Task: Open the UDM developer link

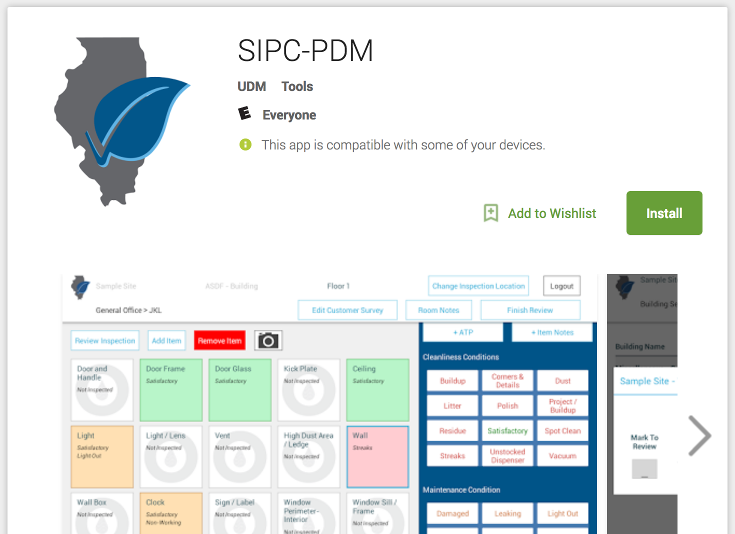Action: (251, 87)
